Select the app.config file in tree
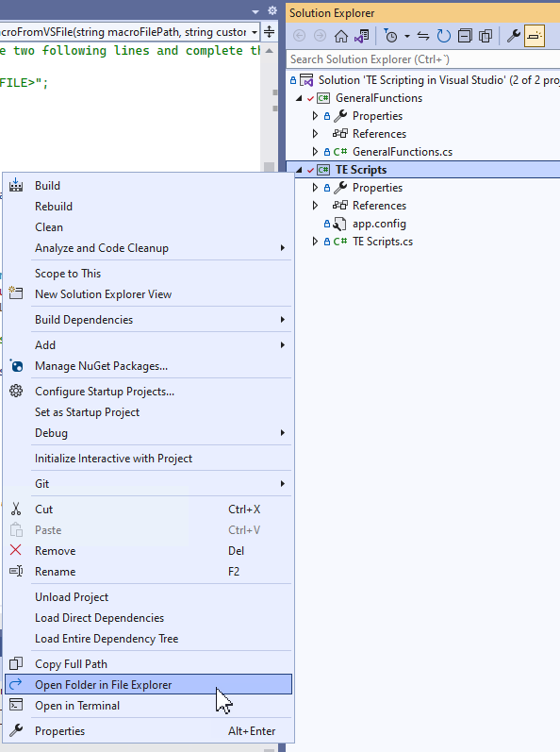 click(379, 224)
